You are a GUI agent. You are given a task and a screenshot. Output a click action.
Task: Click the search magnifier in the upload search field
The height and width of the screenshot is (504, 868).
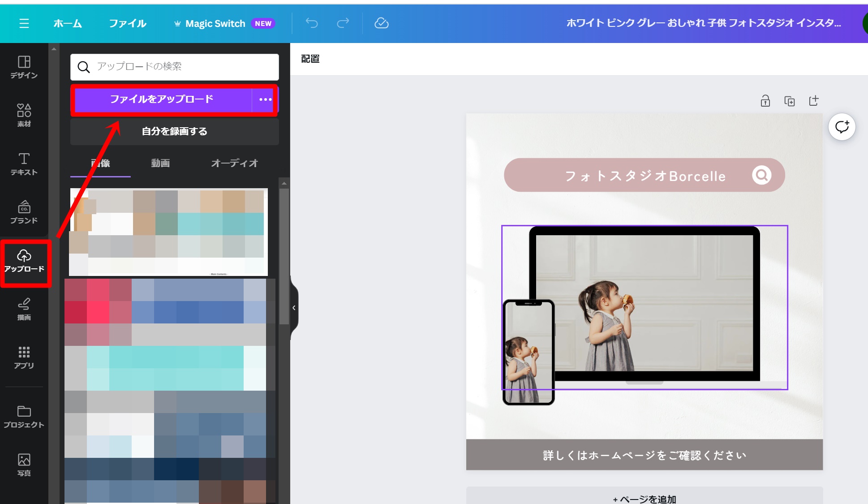tap(84, 67)
